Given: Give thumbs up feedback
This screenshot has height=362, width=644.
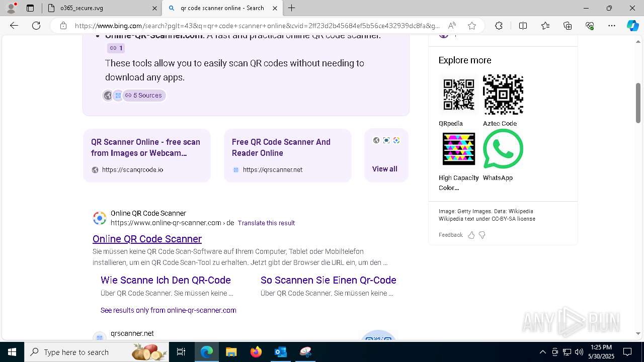Looking at the screenshot, I should [471, 235].
